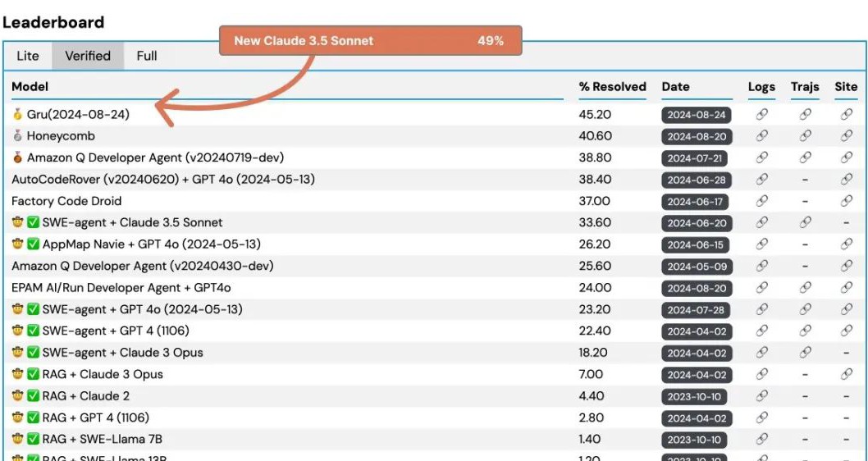868x461 pixels.
Task: Click the 2024-05-09 date badge
Action: click(x=697, y=267)
